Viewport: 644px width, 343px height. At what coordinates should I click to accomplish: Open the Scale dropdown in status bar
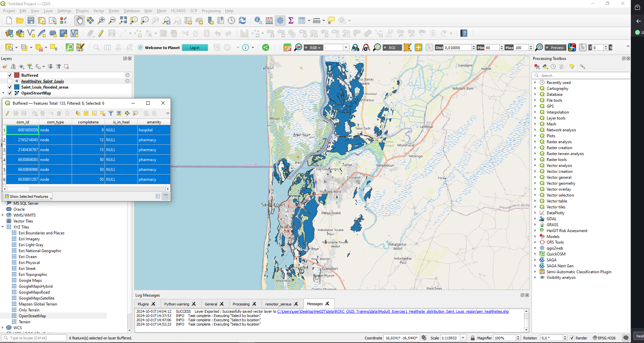tap(463, 338)
